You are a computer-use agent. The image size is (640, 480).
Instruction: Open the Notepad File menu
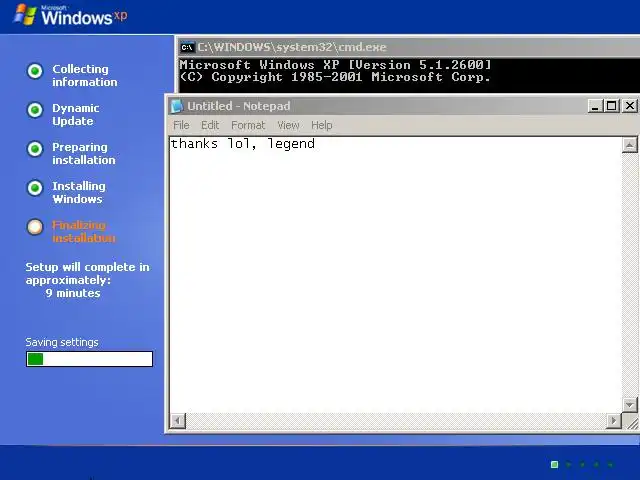click(x=181, y=125)
